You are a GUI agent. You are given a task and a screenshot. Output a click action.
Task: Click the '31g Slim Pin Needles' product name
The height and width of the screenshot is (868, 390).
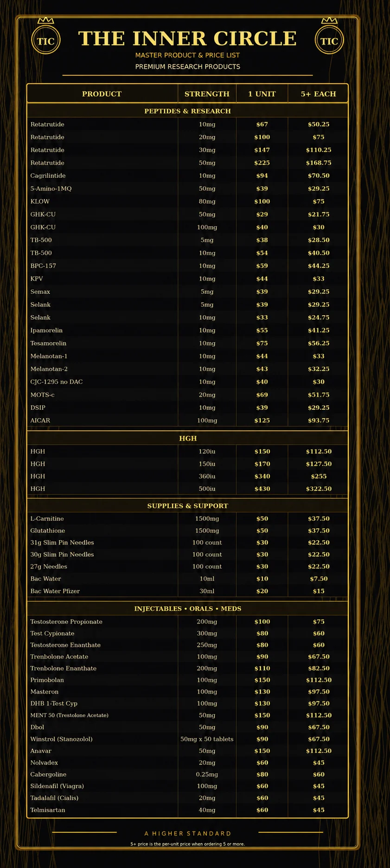click(x=62, y=543)
